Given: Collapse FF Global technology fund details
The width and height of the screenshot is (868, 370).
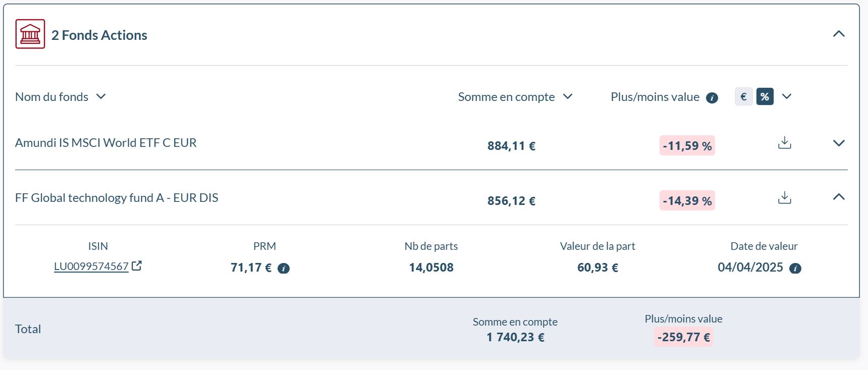Looking at the screenshot, I should (x=838, y=197).
